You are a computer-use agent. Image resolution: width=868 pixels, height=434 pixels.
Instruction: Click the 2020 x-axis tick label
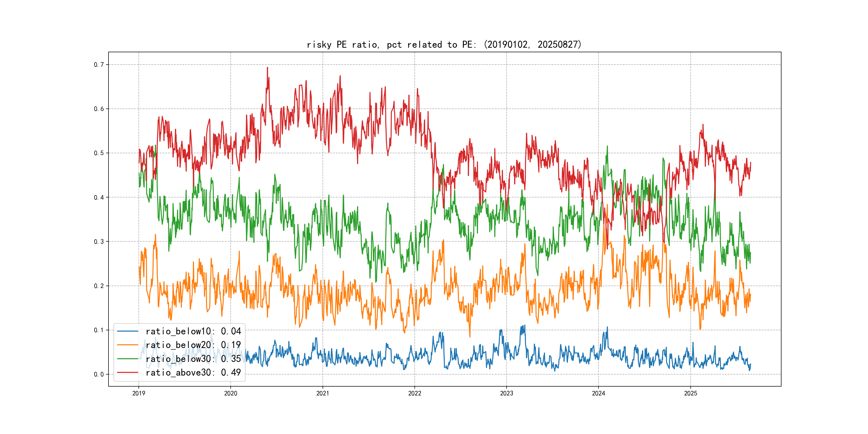click(x=230, y=393)
